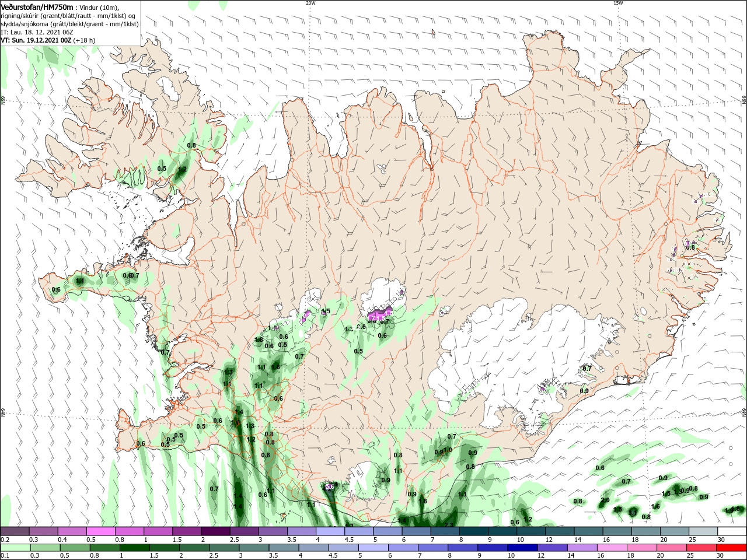The image size is (747, 560).
Task: Click the '0.2' label in the upper legend
Action: [x=5, y=540]
